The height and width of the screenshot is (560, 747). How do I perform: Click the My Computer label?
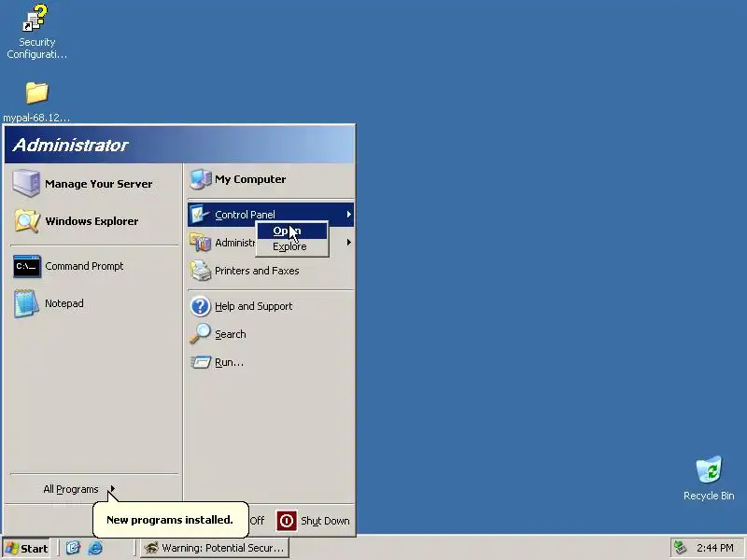coord(250,179)
